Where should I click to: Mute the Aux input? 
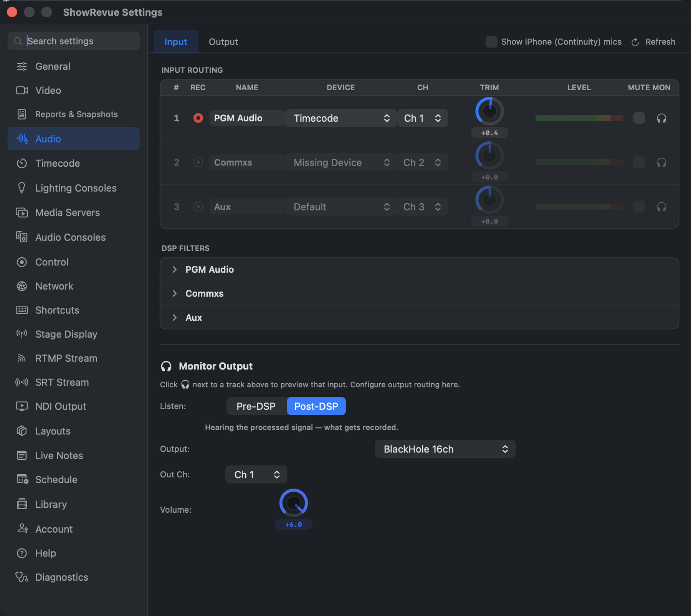click(x=639, y=207)
